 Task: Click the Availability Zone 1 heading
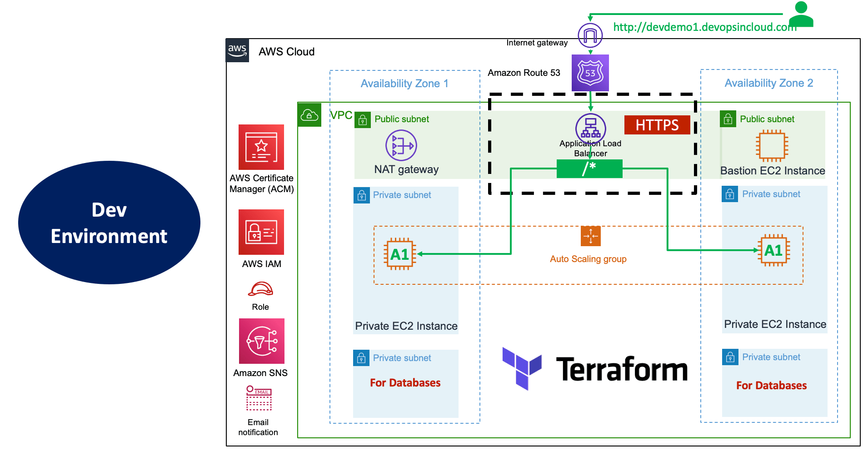point(404,84)
